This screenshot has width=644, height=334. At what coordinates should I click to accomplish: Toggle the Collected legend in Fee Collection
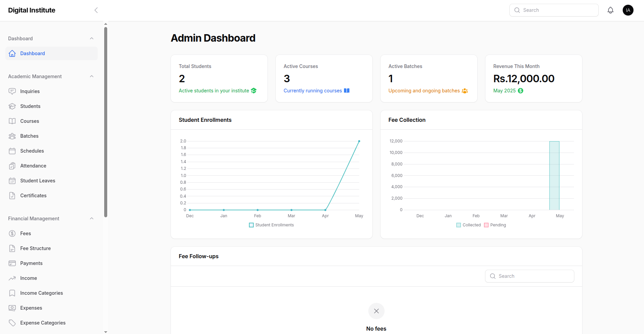click(458, 225)
